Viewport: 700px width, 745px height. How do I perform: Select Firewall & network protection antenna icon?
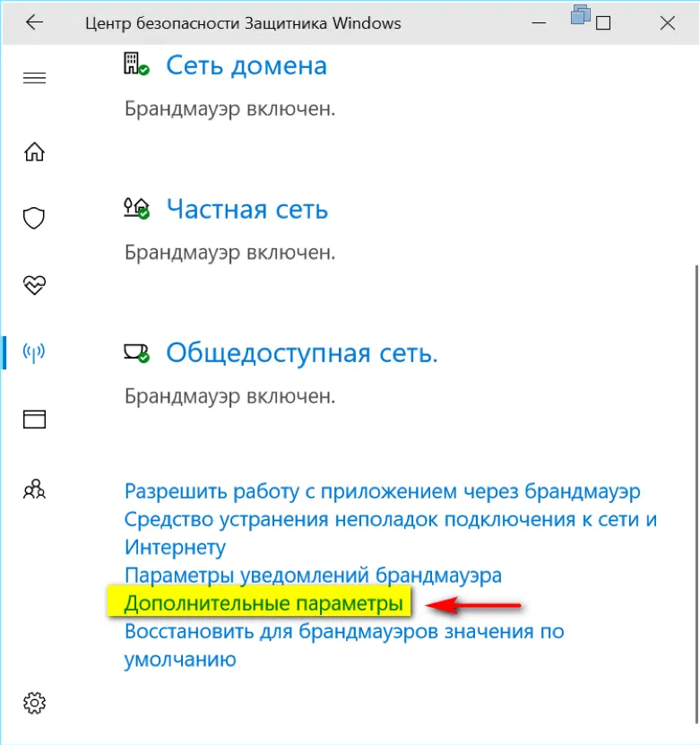(x=34, y=352)
